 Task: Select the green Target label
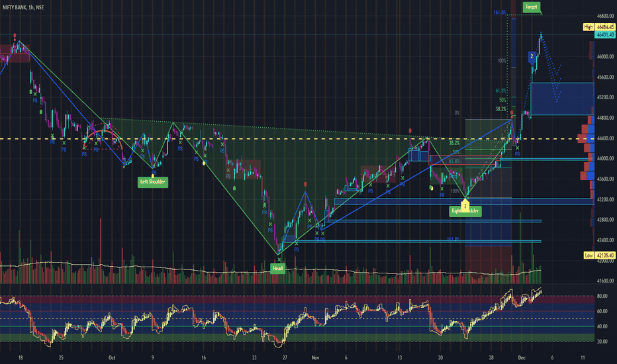click(x=531, y=7)
